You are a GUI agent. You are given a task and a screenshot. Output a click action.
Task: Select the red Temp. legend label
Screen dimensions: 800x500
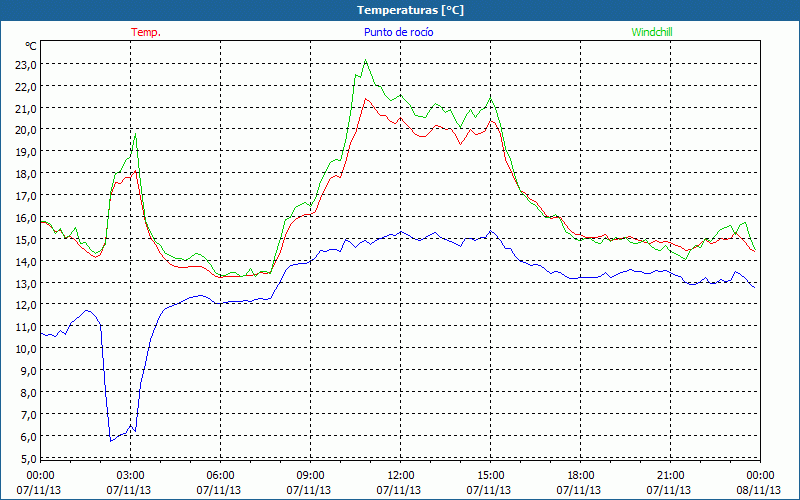click(146, 32)
